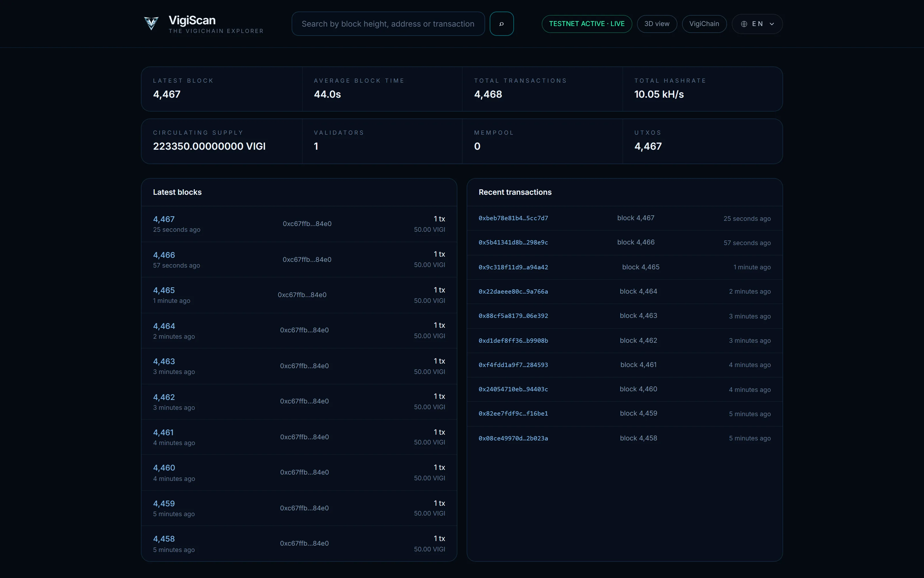Image resolution: width=924 pixels, height=578 pixels.
Task: Open transaction 0x08ce49970d…2b023a
Action: (x=513, y=438)
